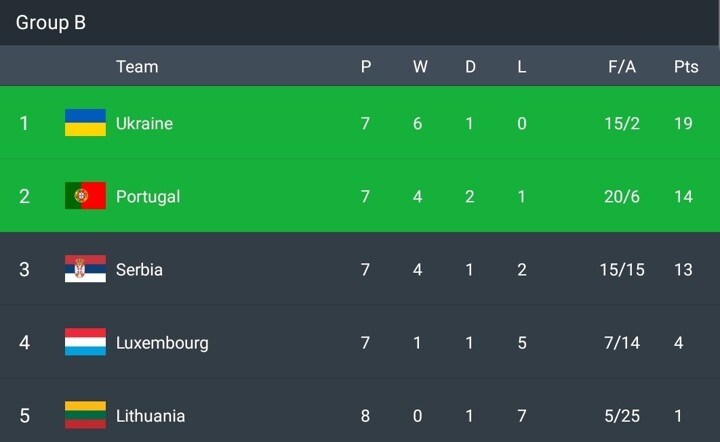
Task: Select the Serbia team name
Action: tap(139, 269)
